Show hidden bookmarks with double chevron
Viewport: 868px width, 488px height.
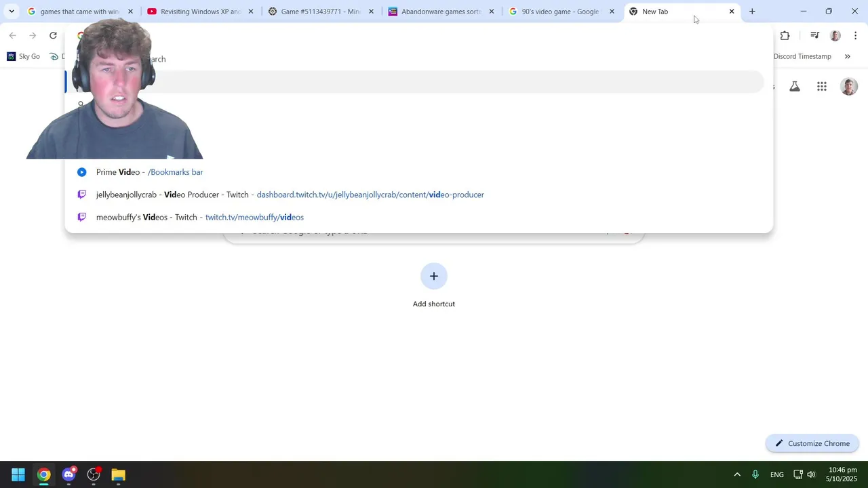tap(847, 56)
